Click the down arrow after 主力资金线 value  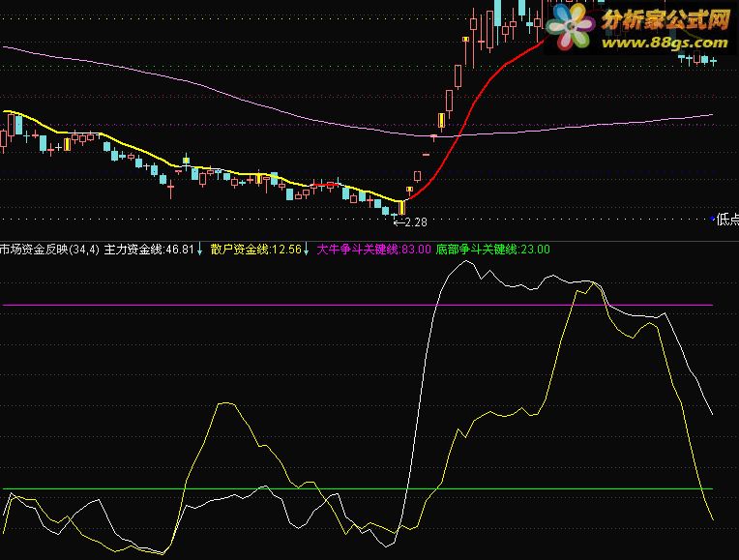point(200,250)
